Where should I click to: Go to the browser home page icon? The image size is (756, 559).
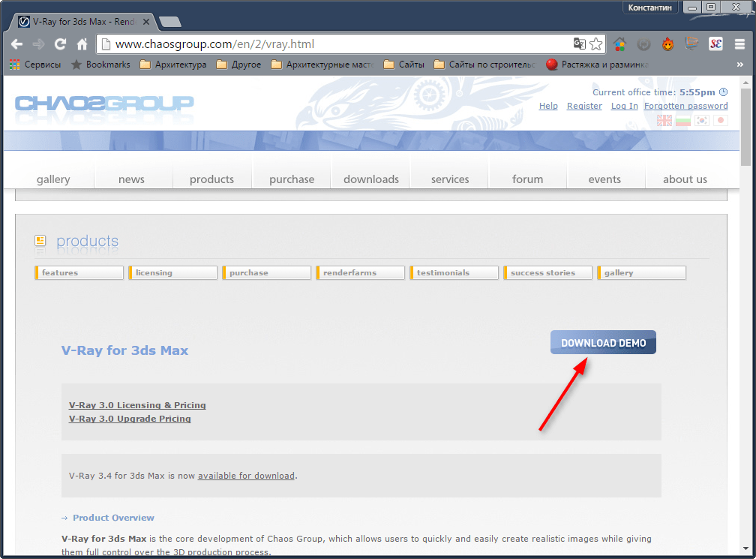82,44
